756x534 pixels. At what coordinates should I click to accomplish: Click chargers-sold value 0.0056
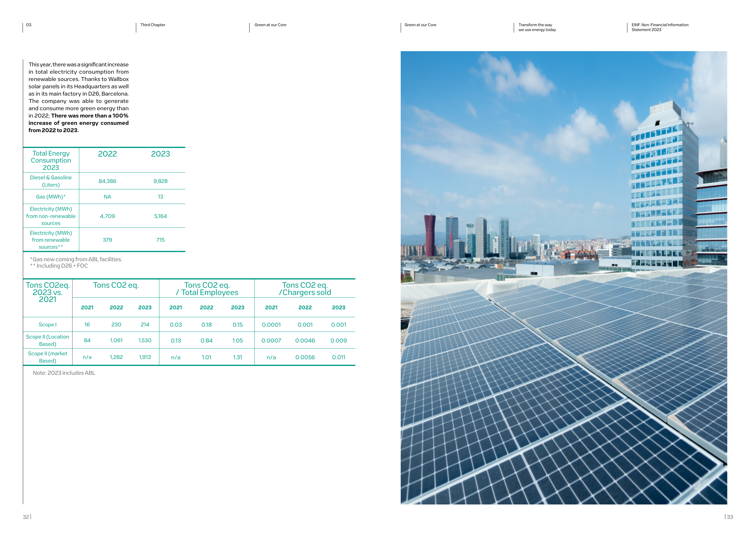point(305,357)
